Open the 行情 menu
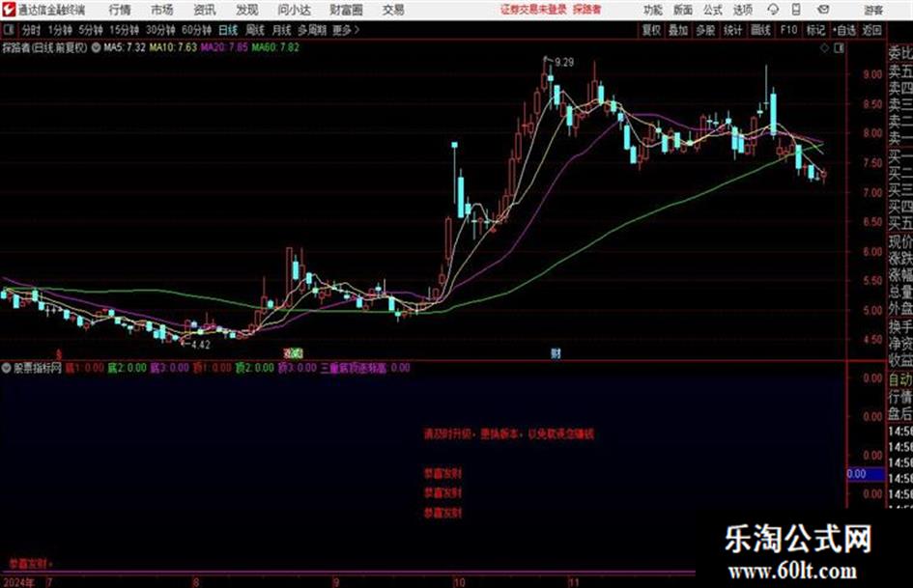This screenshot has height=588, width=913. [x=120, y=10]
